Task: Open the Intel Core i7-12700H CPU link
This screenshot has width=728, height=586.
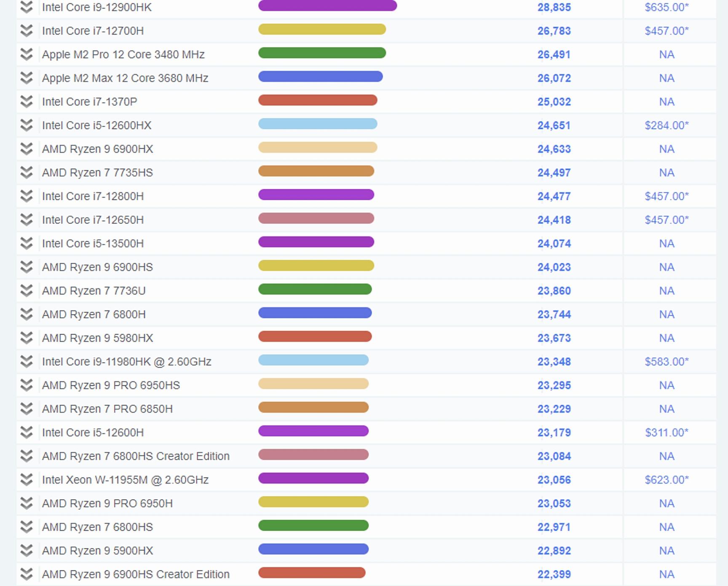Action: [x=93, y=31]
